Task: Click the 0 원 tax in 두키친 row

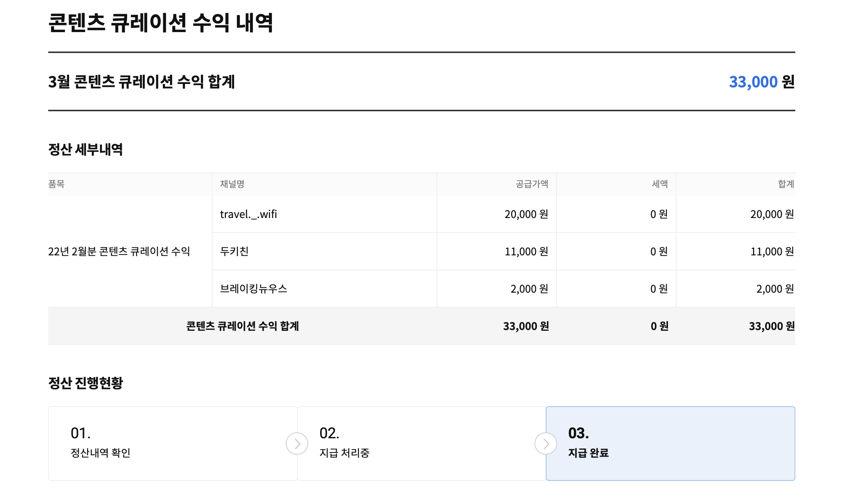Action: [659, 252]
